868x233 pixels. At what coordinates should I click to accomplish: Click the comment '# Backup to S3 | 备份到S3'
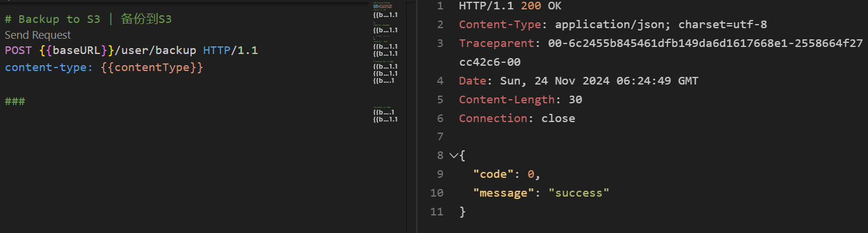(88, 19)
